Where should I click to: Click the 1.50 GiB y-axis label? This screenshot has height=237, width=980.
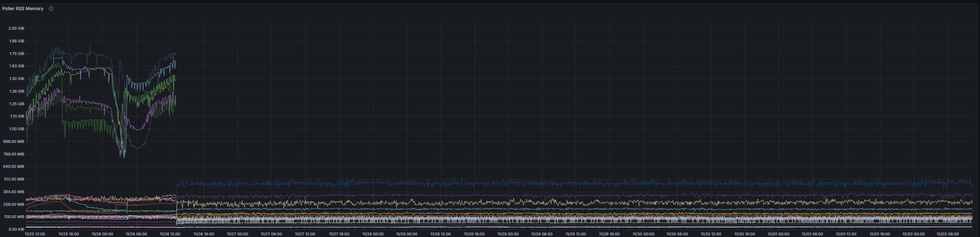click(16, 79)
